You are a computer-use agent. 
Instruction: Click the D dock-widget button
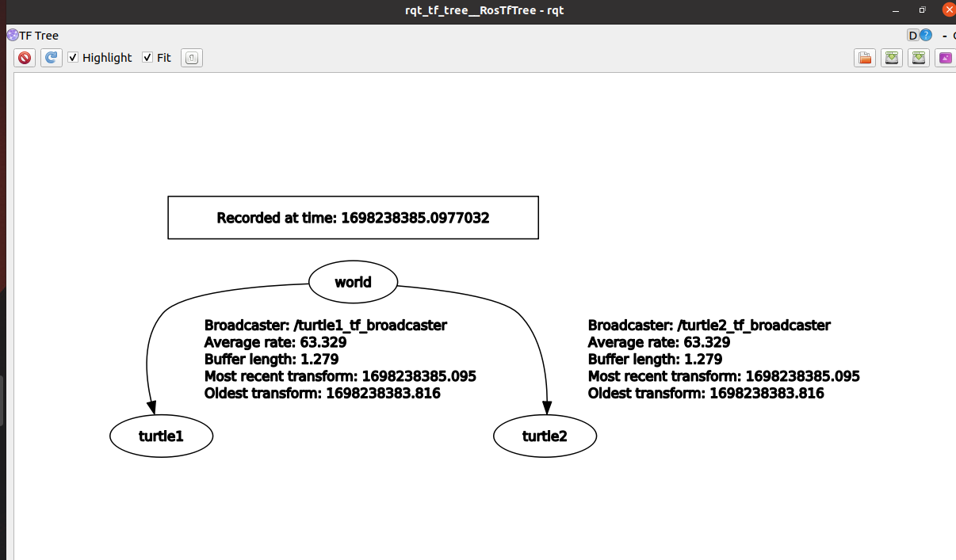912,36
